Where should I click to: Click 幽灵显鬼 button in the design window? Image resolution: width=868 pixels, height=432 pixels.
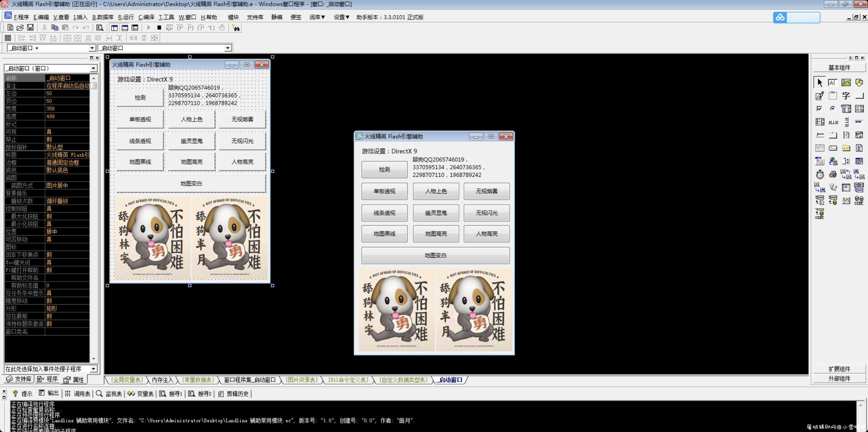point(192,141)
